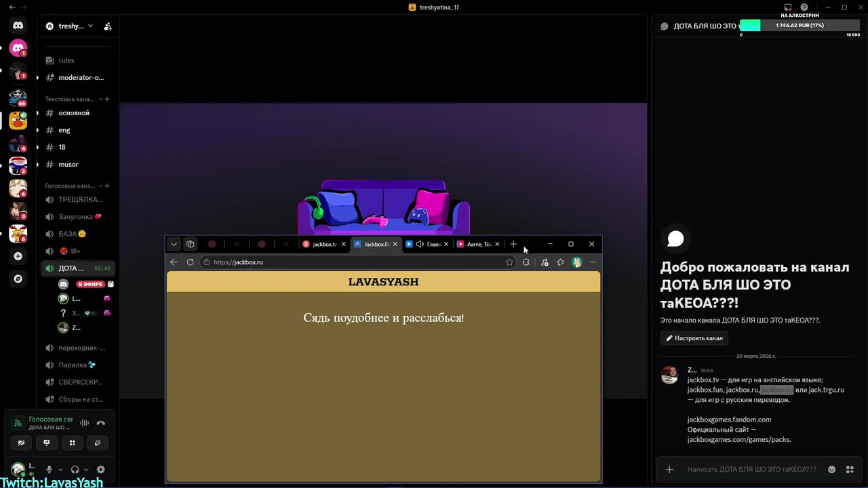This screenshot has height=488, width=868.
Task: Join the 18+ voice channel
Action: [78, 251]
